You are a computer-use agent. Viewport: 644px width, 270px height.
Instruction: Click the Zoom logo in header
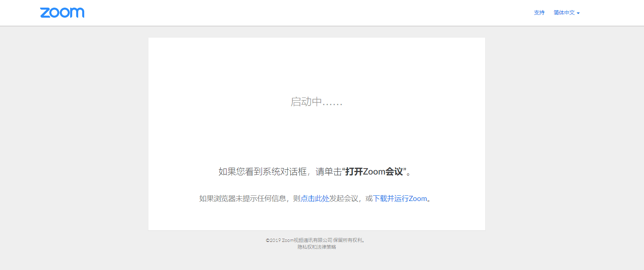[x=62, y=13]
